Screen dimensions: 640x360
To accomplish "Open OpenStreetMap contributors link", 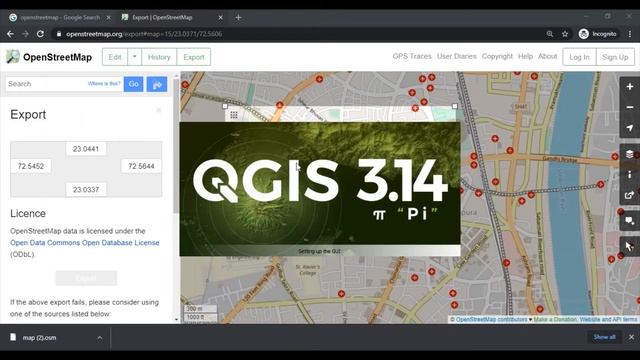I will point(491,320).
